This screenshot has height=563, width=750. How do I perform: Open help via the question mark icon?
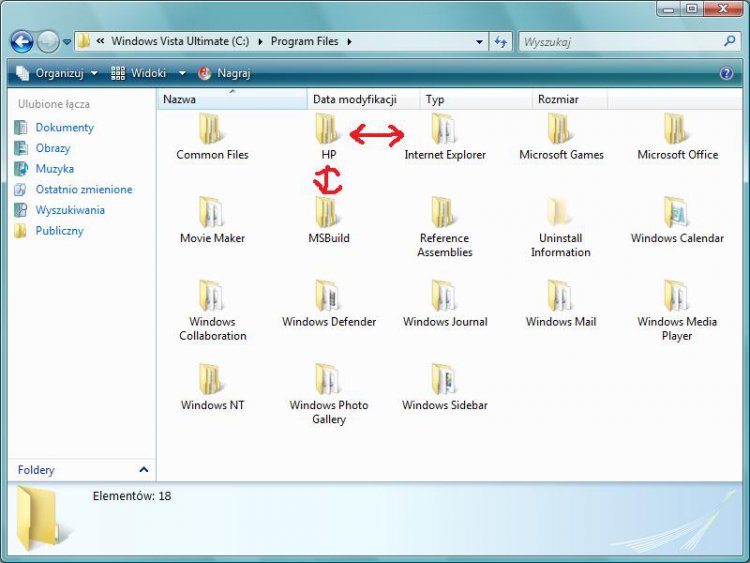[726, 73]
